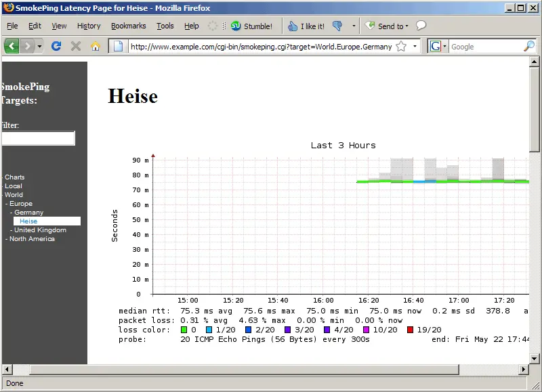The height and width of the screenshot is (392, 542).
Task: Open the North America tree entry
Action: click(x=32, y=239)
